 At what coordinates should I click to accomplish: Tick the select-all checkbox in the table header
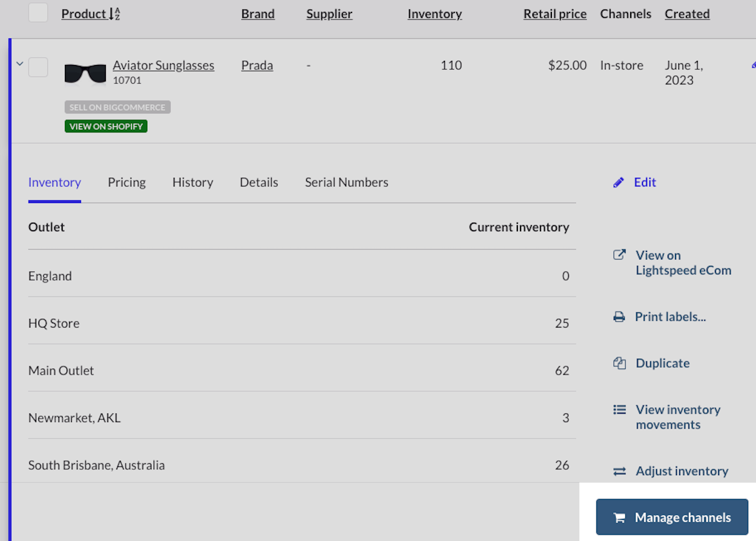click(x=38, y=12)
